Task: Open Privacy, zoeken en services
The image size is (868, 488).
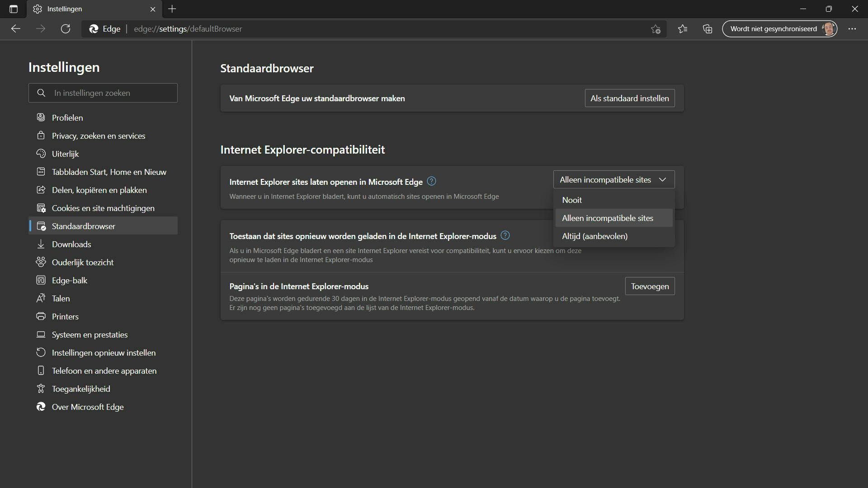Action: pyautogui.click(x=98, y=136)
